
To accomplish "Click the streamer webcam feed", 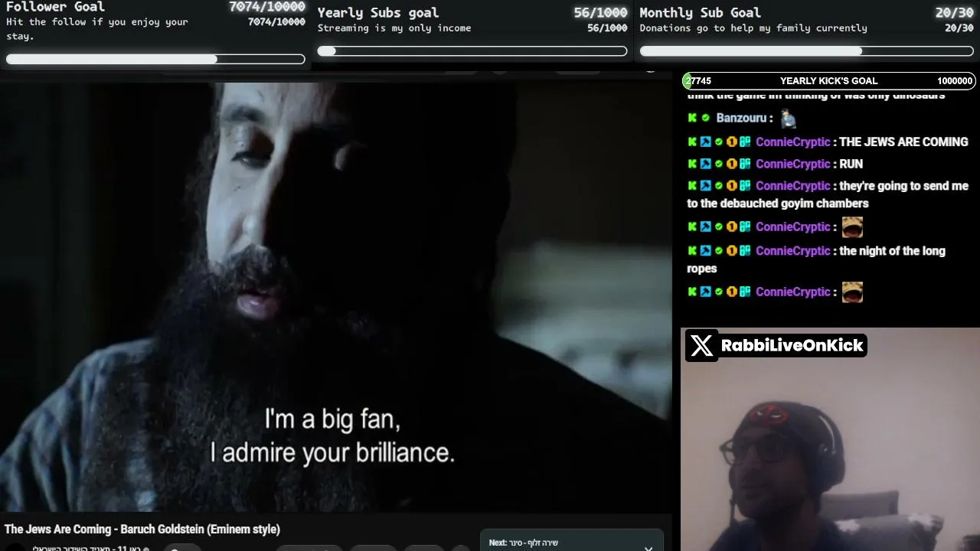I will 830,439.
